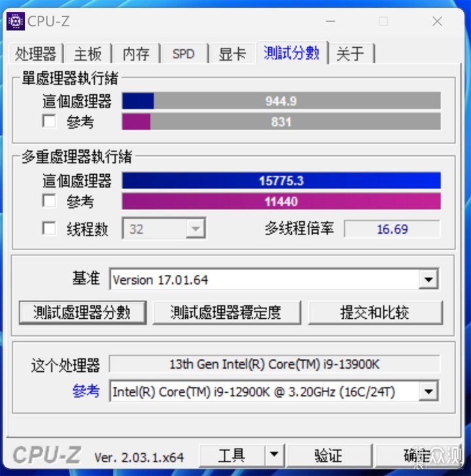The height and width of the screenshot is (476, 471).
Task: Open the SPD tab
Action: 184,54
